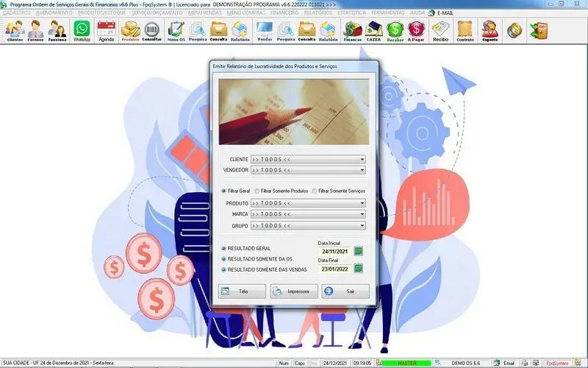Open calendar picker for Data Inicial
The width and height of the screenshot is (588, 368).
[359, 251]
